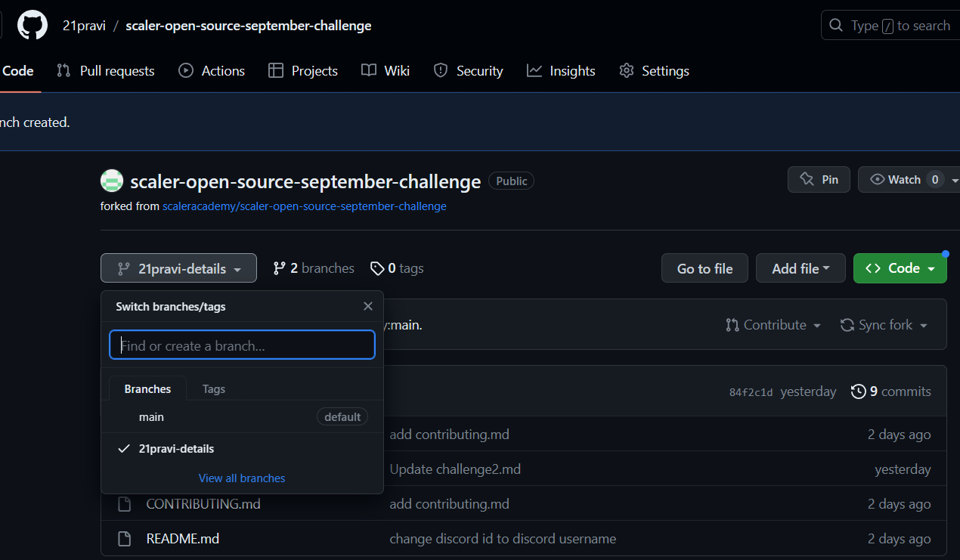Click the file icon beside CONTRIBUTING.md

(125, 503)
